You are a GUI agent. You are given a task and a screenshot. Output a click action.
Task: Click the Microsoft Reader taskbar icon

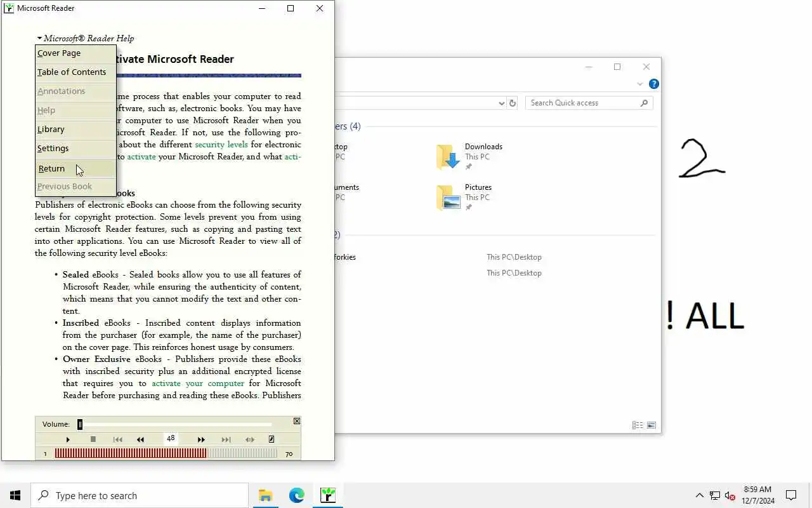pyautogui.click(x=328, y=495)
